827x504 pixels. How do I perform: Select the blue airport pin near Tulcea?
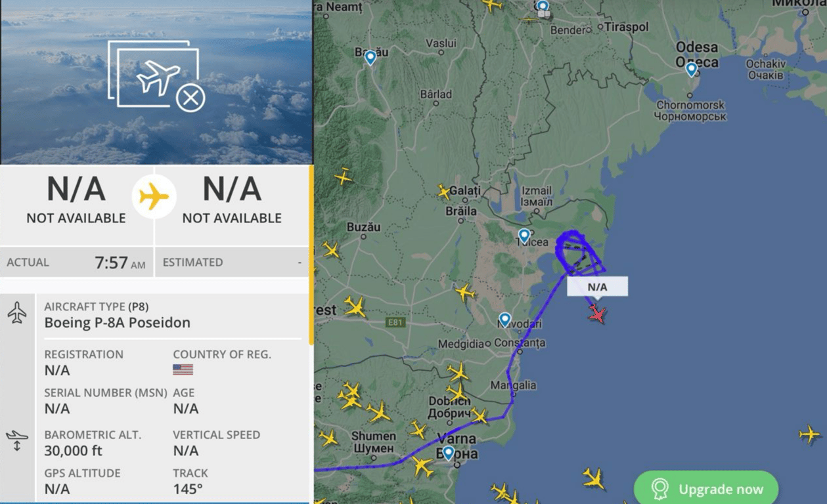[524, 236]
